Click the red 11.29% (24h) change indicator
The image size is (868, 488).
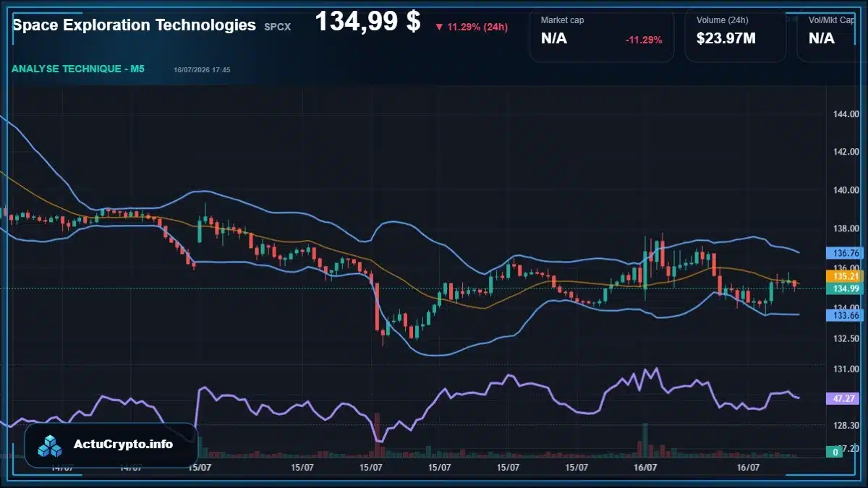click(472, 27)
